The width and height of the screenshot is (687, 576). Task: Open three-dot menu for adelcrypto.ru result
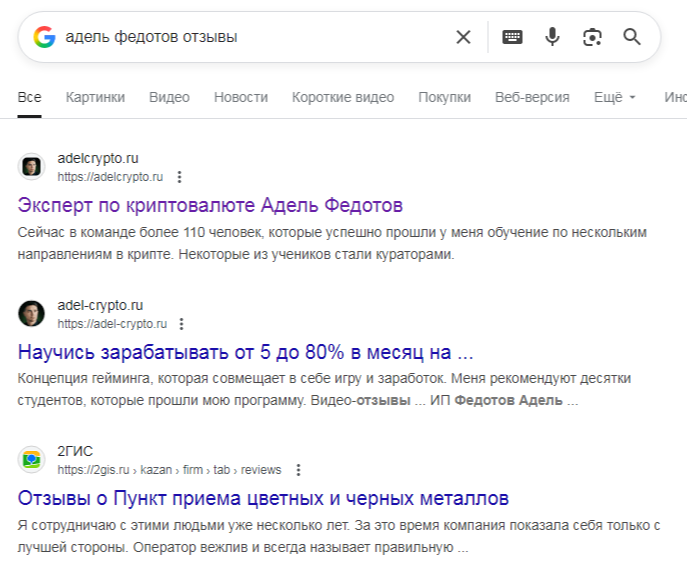[179, 177]
